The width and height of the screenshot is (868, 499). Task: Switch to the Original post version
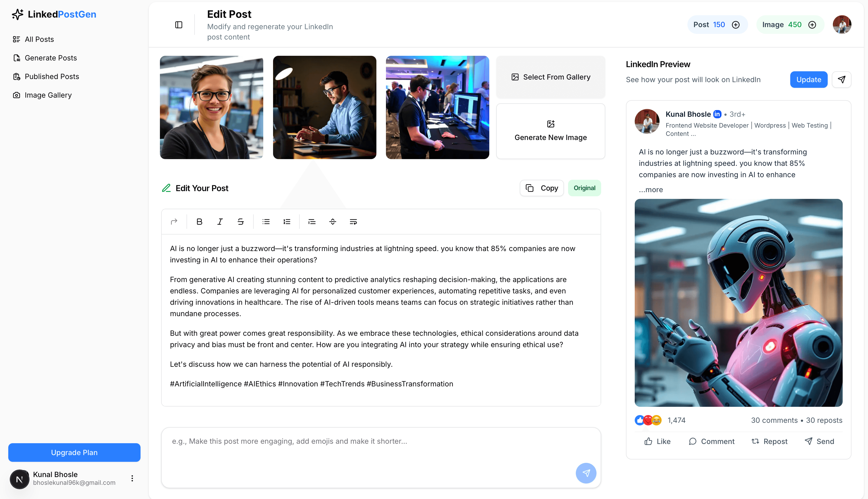coord(584,188)
